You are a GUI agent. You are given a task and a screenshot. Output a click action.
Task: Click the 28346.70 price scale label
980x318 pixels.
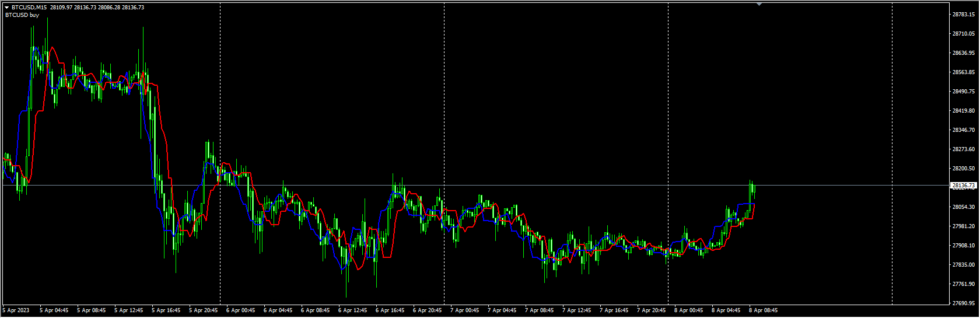[x=964, y=130]
